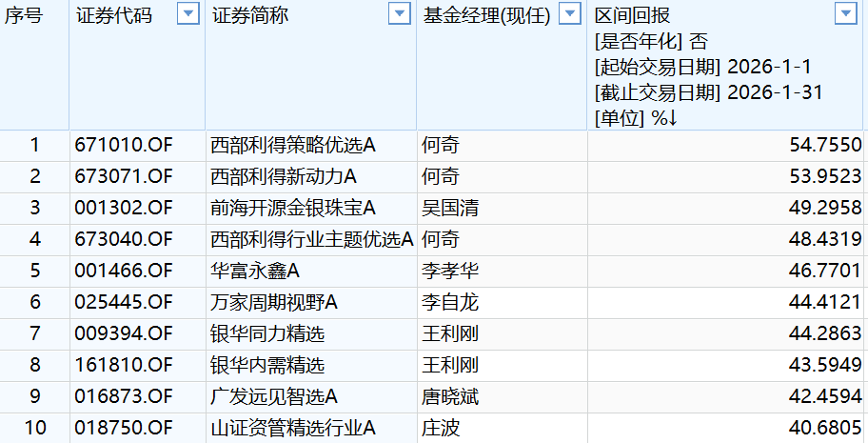This screenshot has width=868, height=443.
Task: Click row number 10 in 序号 column
Action: 35,428
